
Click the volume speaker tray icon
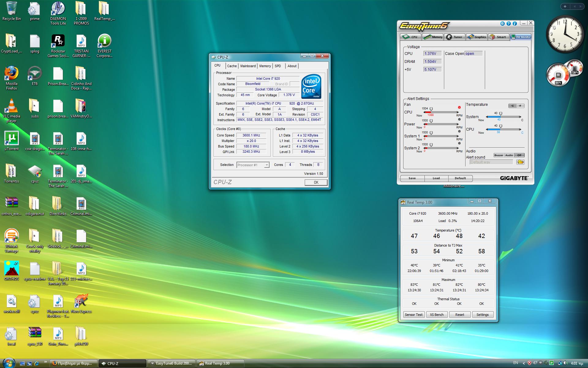[x=565, y=363]
